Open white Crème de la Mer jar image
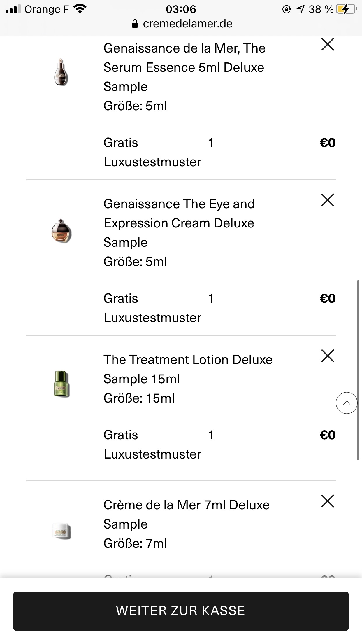Viewport: 362px width, 644px height. click(61, 531)
